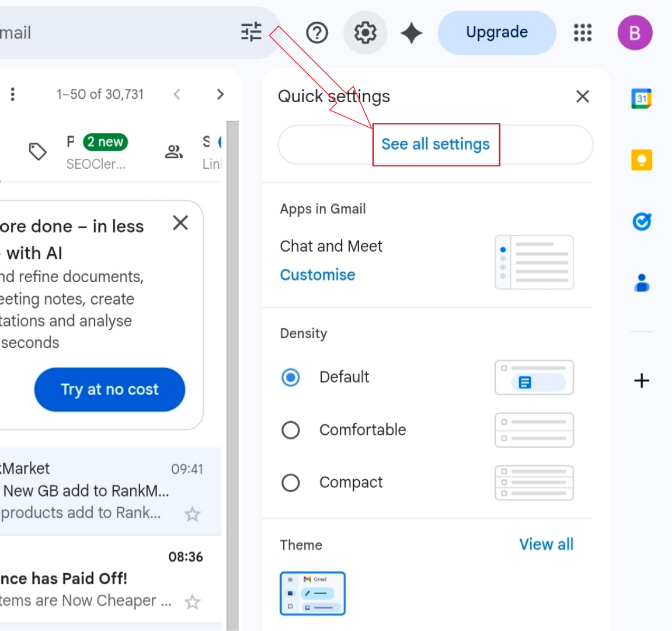
Task: Open Contacts side panel icon
Action: click(x=642, y=283)
